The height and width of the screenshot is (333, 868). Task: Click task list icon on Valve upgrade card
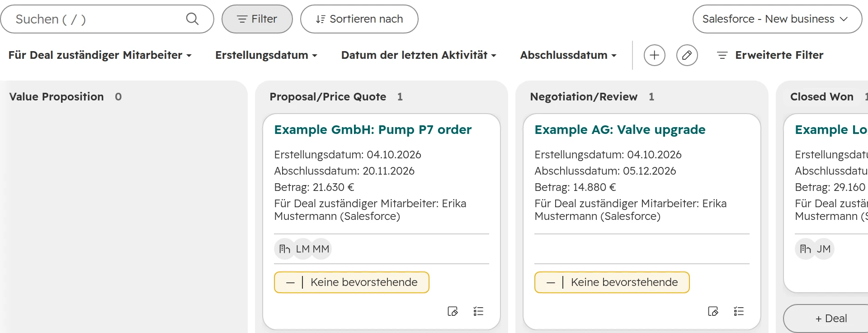(x=739, y=311)
